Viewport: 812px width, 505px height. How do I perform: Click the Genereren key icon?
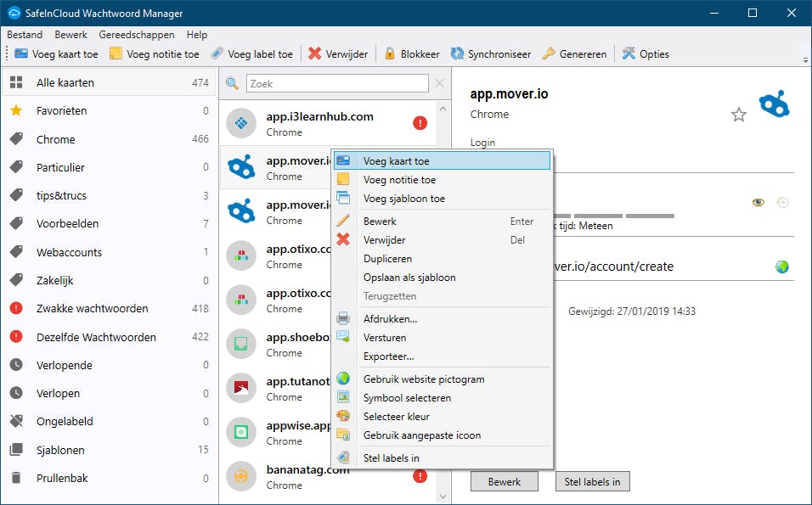pyautogui.click(x=549, y=53)
